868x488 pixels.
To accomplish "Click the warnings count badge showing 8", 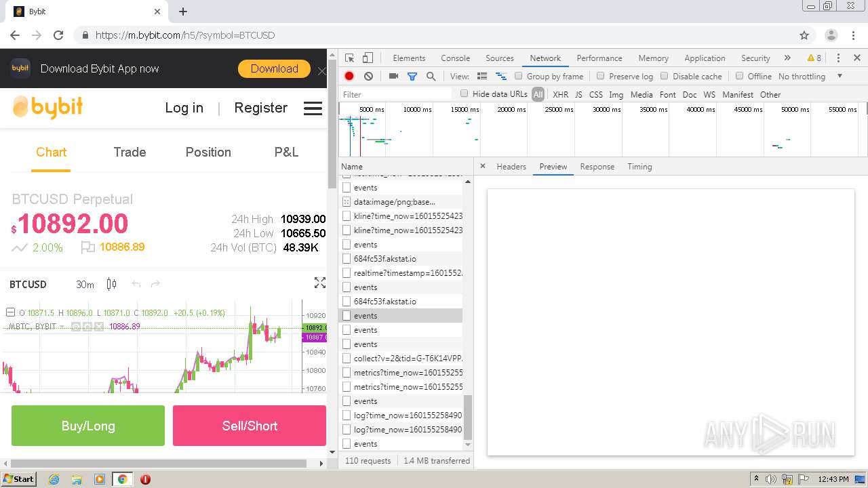I will pos(814,58).
